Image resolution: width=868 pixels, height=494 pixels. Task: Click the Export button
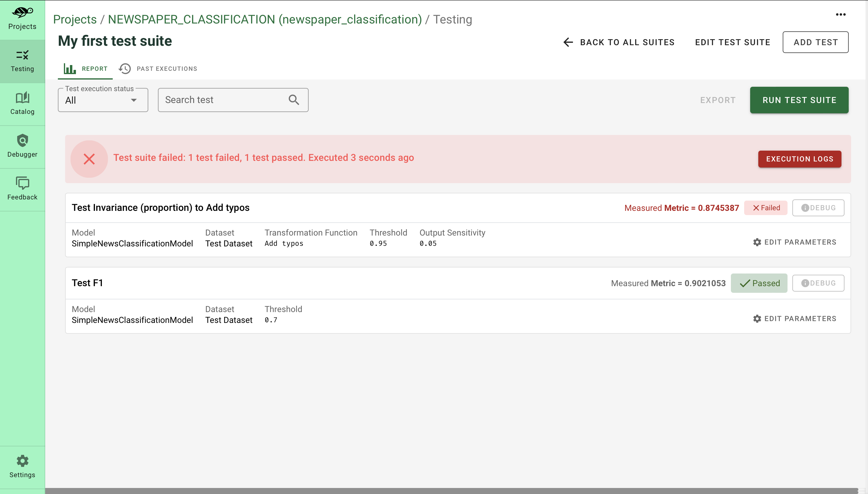718,100
